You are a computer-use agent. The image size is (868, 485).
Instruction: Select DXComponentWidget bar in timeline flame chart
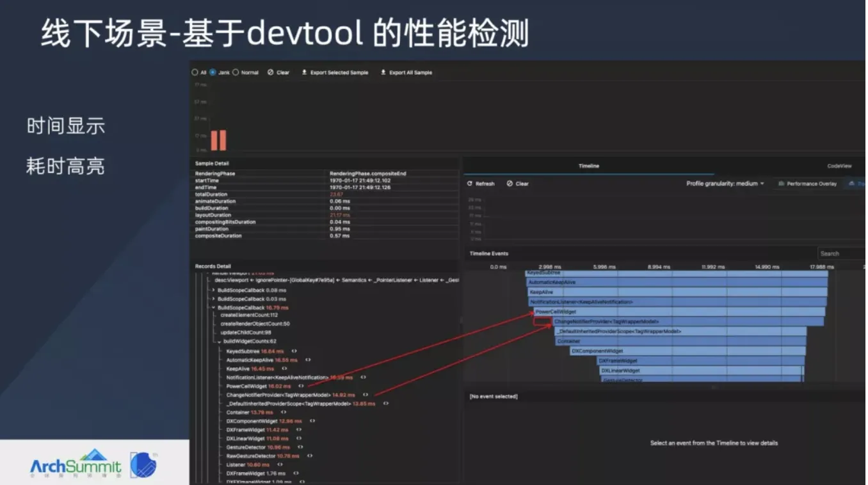[688, 351]
